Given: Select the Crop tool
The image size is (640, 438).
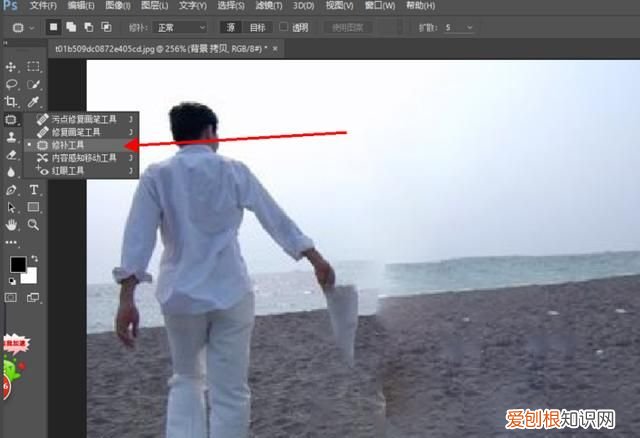Looking at the screenshot, I should [11, 101].
